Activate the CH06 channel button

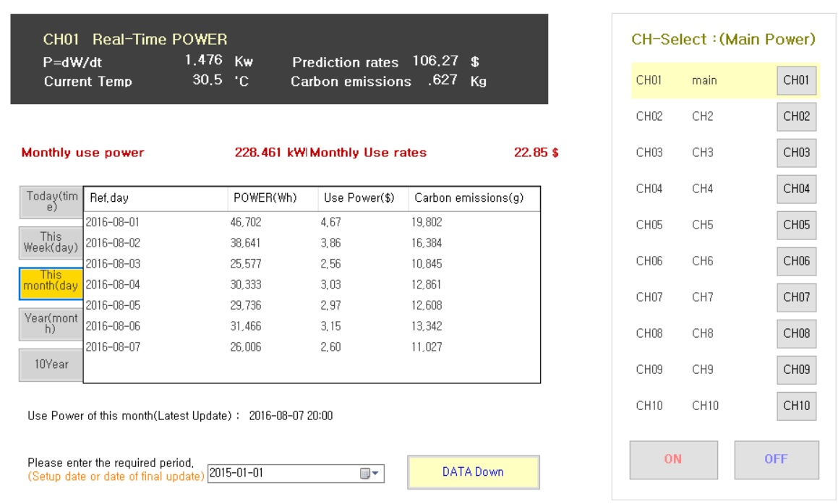click(x=796, y=261)
